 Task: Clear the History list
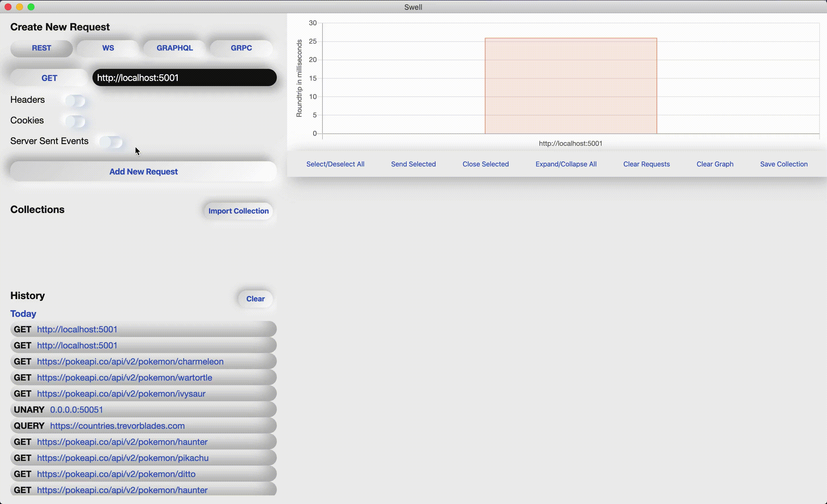(255, 299)
